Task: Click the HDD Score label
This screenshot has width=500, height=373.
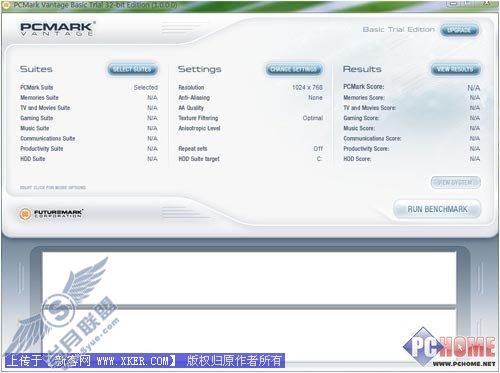Action: [357, 159]
